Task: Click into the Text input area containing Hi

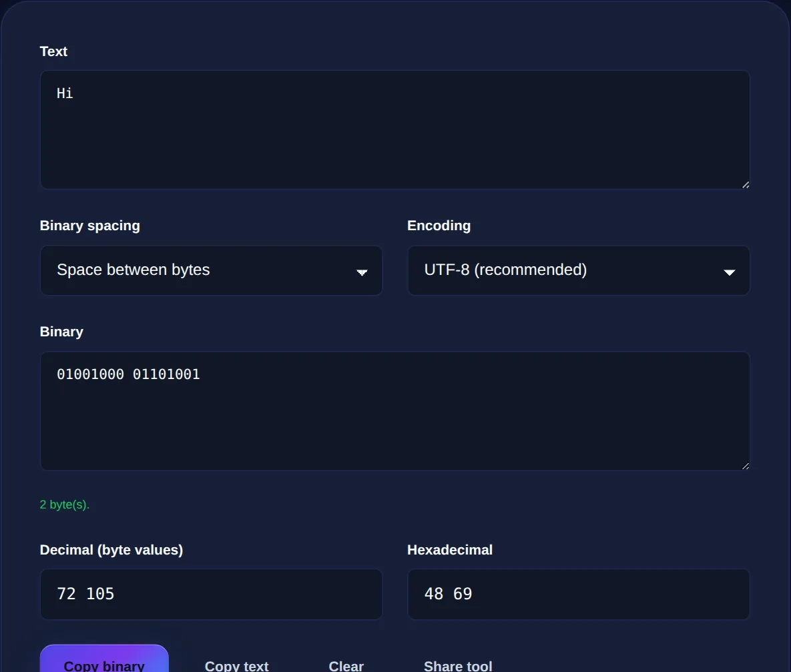Action: click(x=395, y=129)
